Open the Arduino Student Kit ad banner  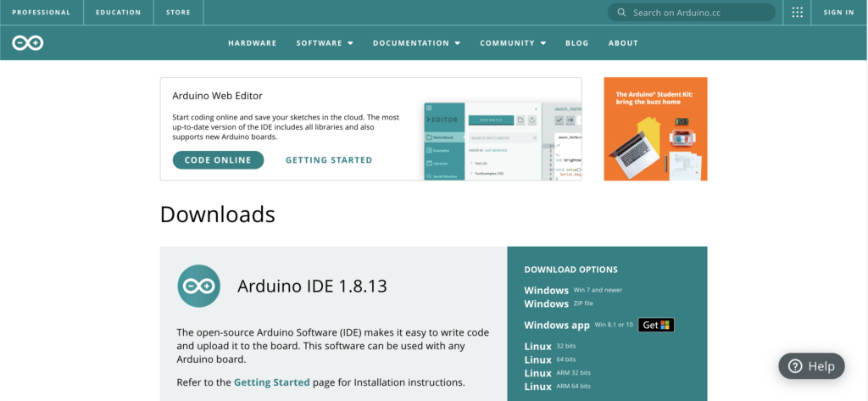click(x=655, y=129)
